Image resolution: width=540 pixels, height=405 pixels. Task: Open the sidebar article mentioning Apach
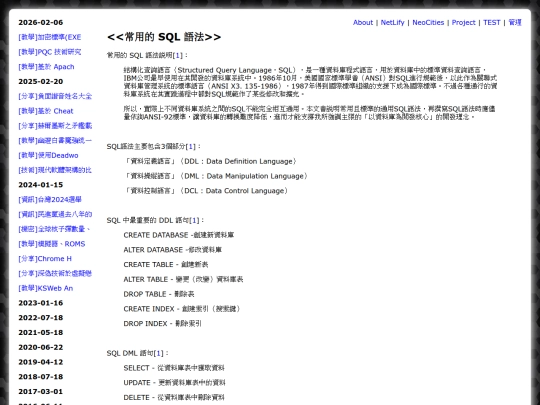pos(46,67)
